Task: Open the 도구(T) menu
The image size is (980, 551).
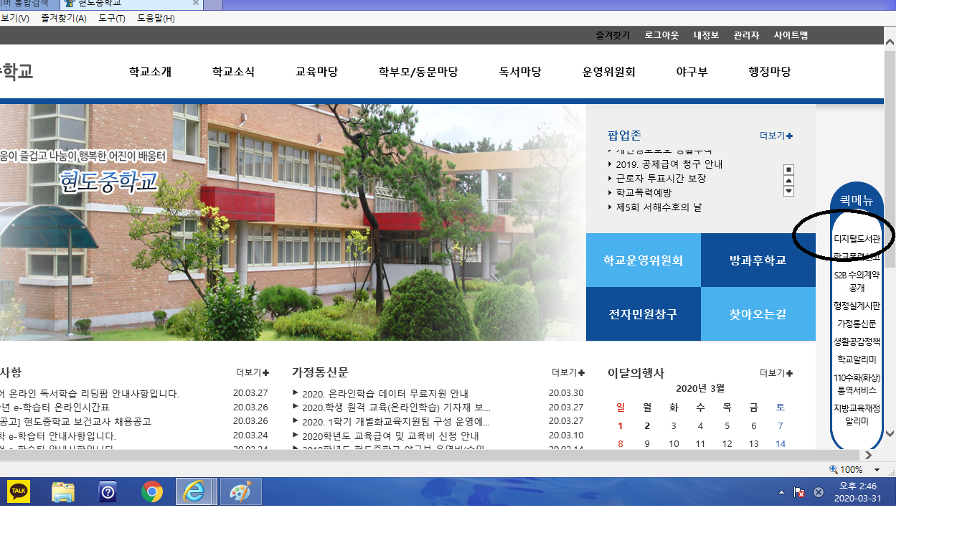Action: [x=110, y=18]
